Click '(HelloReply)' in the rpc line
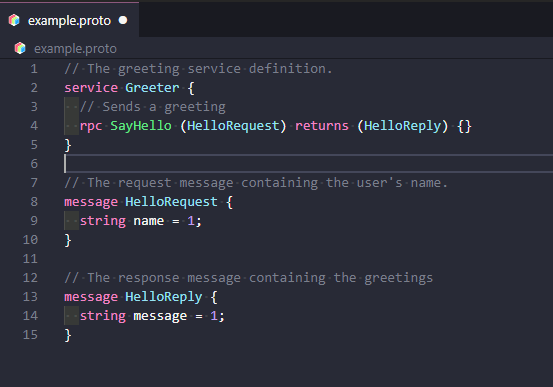This screenshot has height=387, width=553. 402,126
